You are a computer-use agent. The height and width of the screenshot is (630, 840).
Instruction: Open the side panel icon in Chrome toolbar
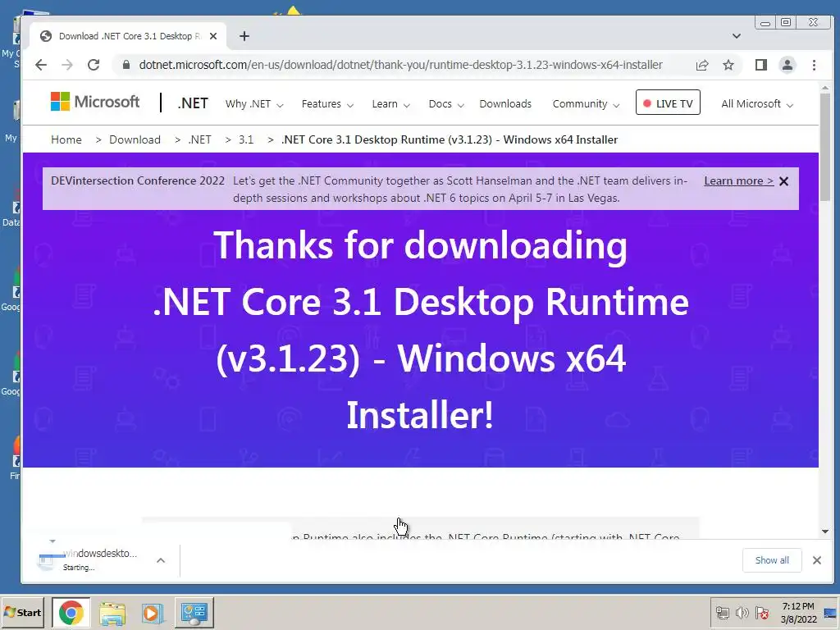pos(760,65)
